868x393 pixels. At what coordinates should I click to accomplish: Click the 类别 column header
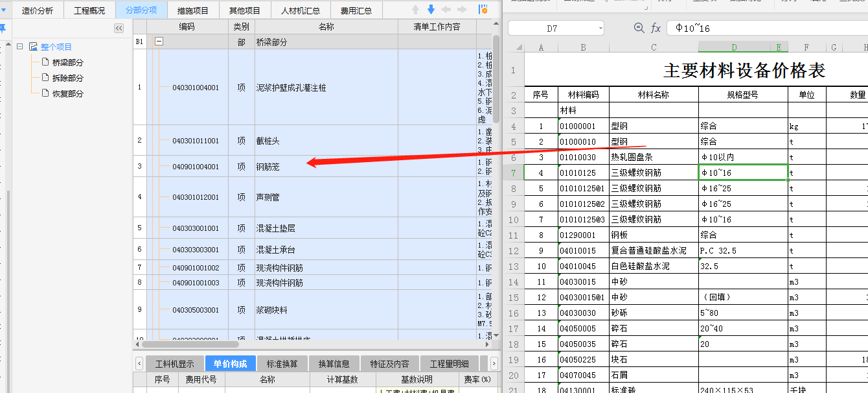pos(242,27)
